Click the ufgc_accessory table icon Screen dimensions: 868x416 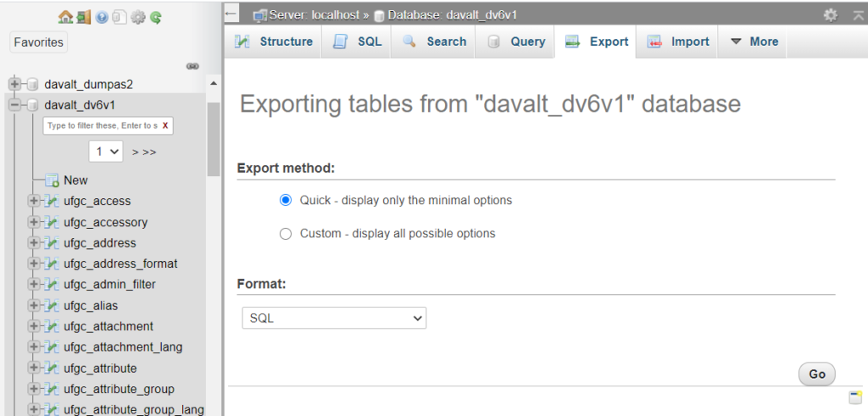pos(52,222)
